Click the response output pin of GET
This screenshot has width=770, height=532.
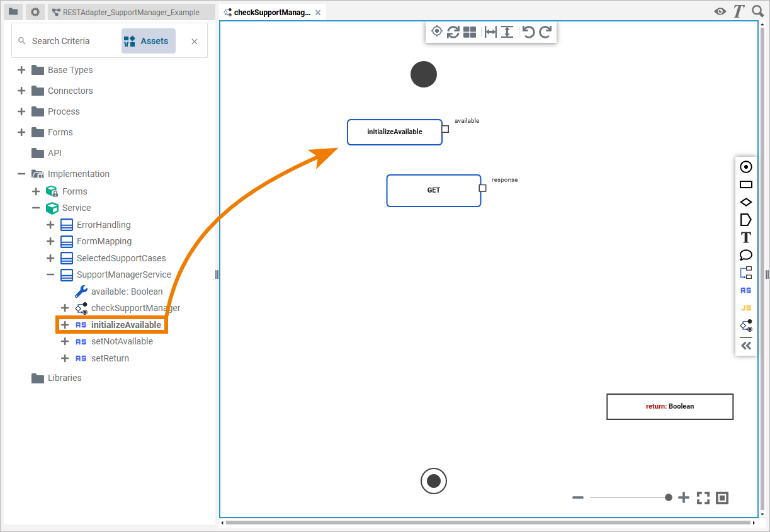pos(483,188)
